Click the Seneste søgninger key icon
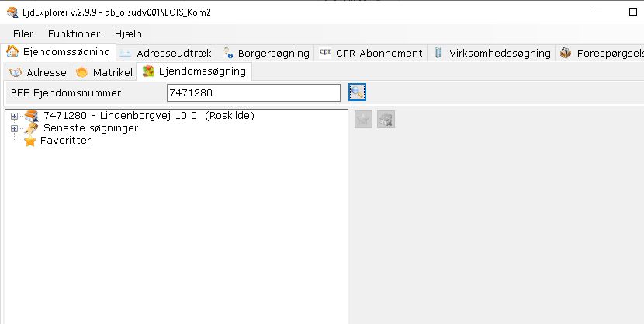Viewport: 644px width, 324px height. pyautogui.click(x=31, y=128)
